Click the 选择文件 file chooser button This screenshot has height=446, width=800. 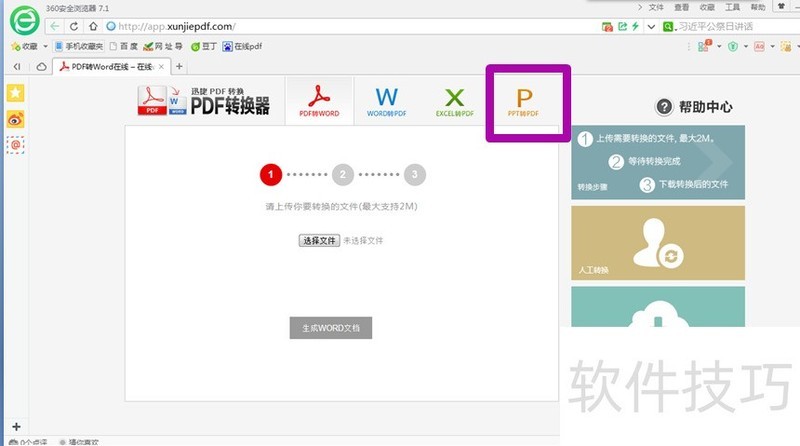coord(319,240)
